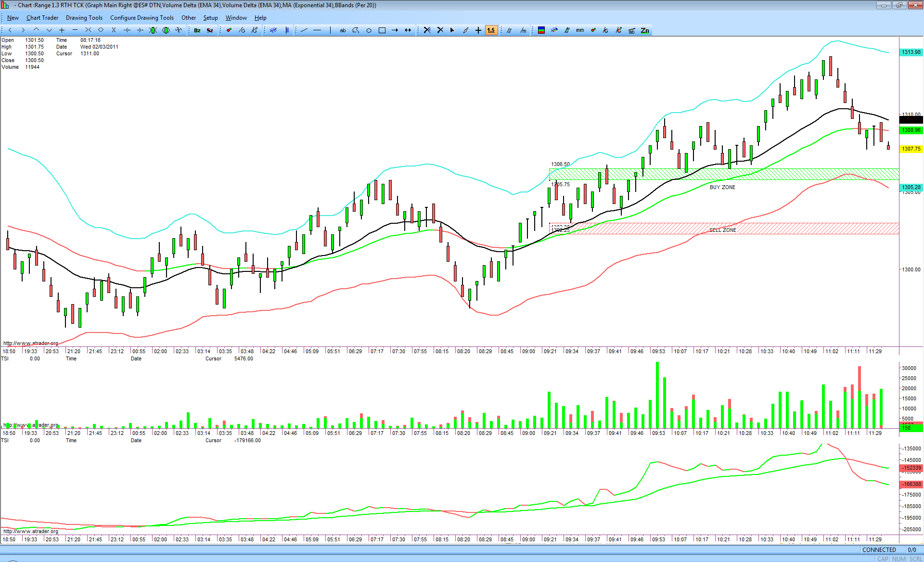Select the rectangle drawing tool
The image size is (924, 562).
click(x=382, y=30)
